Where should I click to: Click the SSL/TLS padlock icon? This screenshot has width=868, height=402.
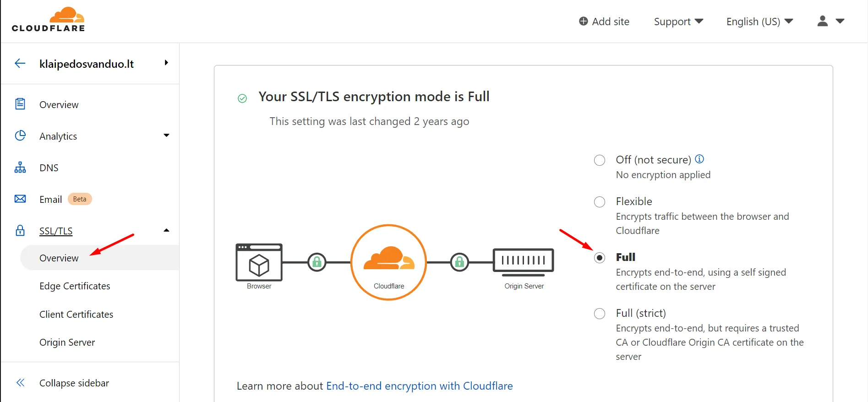[20, 230]
